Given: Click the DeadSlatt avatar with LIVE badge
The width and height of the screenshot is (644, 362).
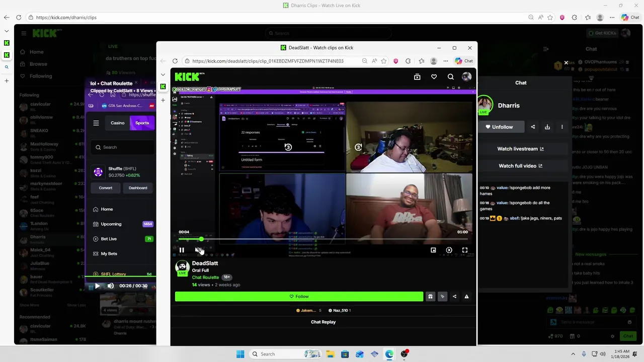Looking at the screenshot, I should pyautogui.click(x=182, y=268).
